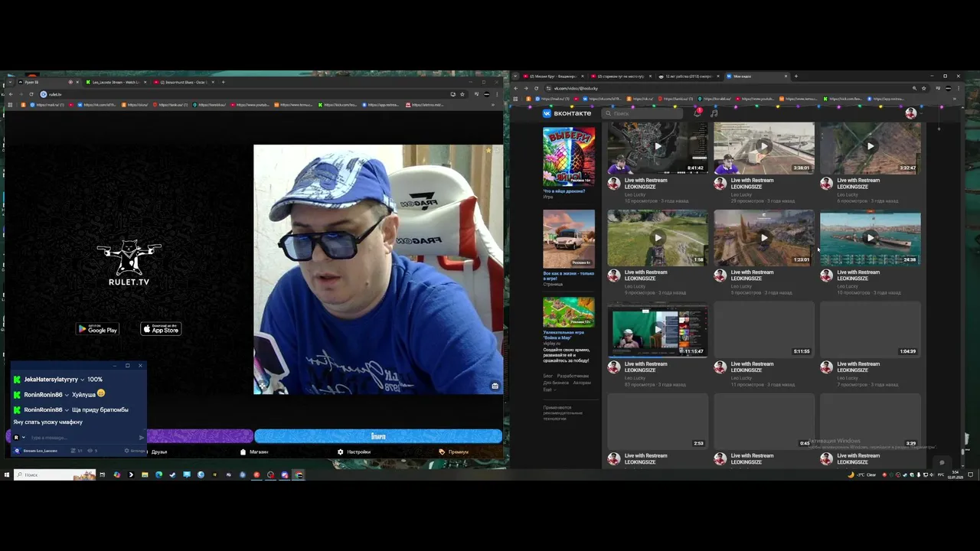The width and height of the screenshot is (980, 551).
Task: Open the zoom magnifier in vk.com address bar
Action: point(914,88)
